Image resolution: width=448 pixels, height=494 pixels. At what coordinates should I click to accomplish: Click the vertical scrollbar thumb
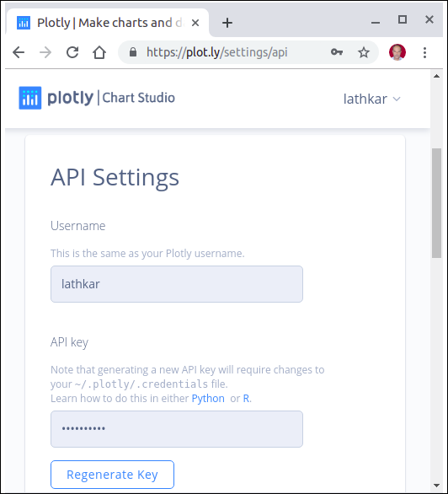click(x=437, y=203)
